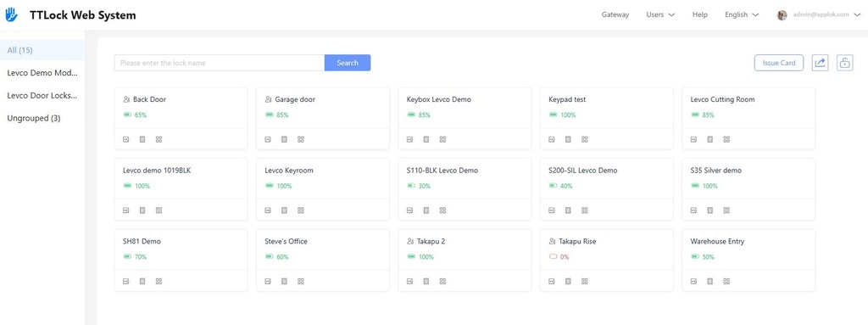Select the Levco Door Locks... group
Viewport: 868px width, 325px height.
tap(42, 95)
